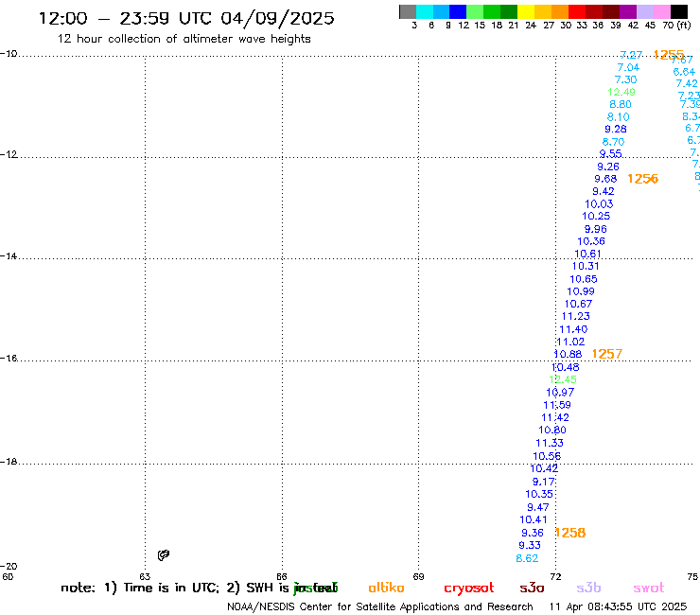The image size is (700, 615).
Task: Select the yellow swatch in the wave height legend
Action: coord(526,11)
